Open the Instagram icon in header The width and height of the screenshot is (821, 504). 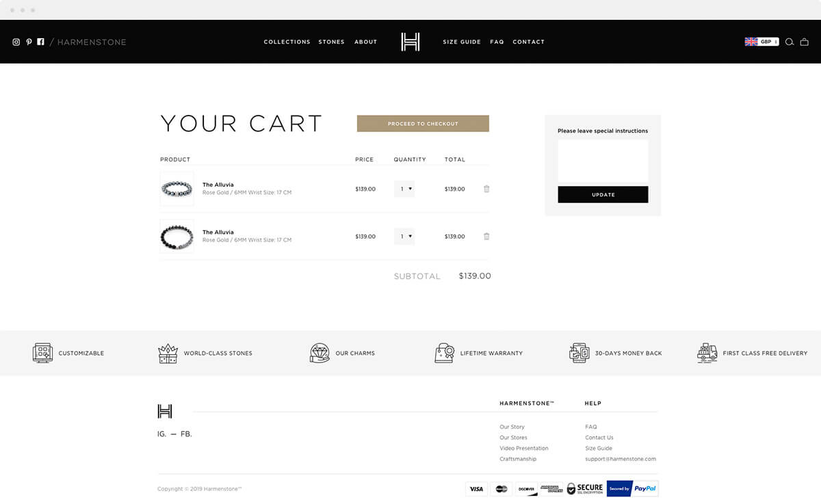click(x=16, y=42)
